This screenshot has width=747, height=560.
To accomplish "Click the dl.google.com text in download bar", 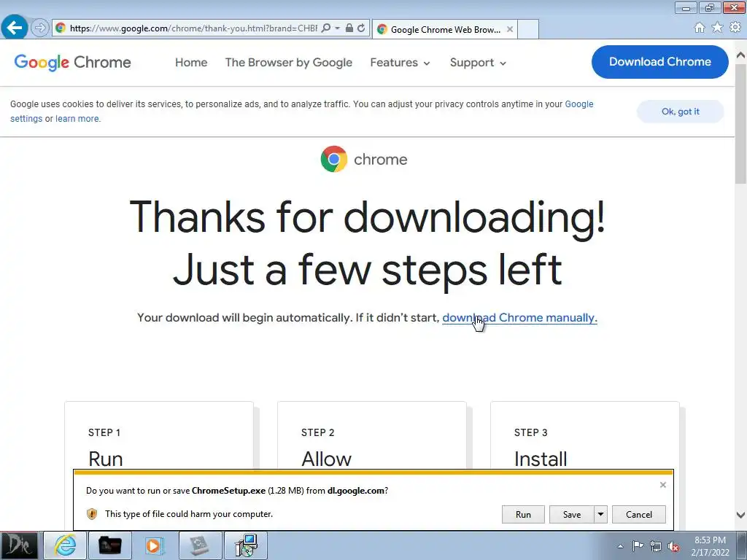I will pyautogui.click(x=356, y=491).
